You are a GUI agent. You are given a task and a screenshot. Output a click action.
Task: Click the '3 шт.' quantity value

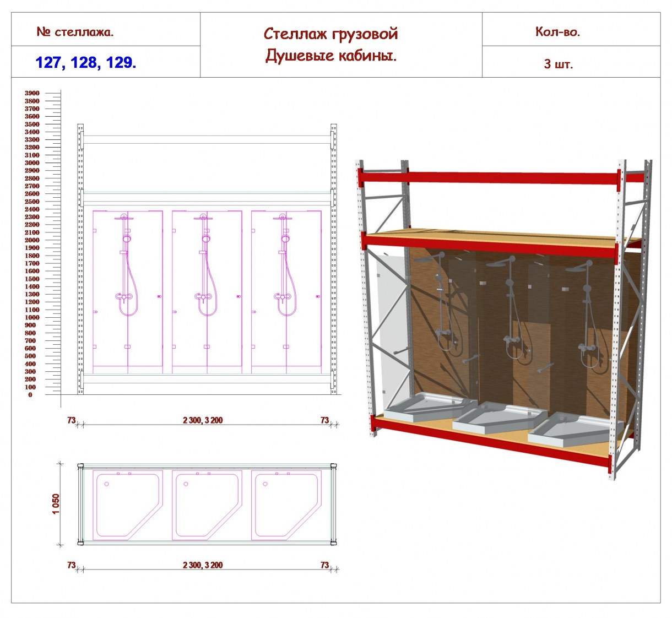pos(559,64)
